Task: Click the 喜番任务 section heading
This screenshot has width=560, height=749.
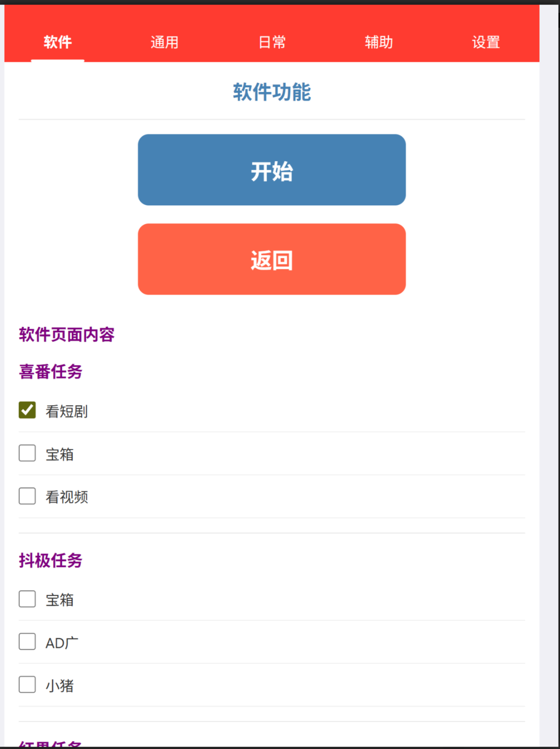Action: [51, 372]
